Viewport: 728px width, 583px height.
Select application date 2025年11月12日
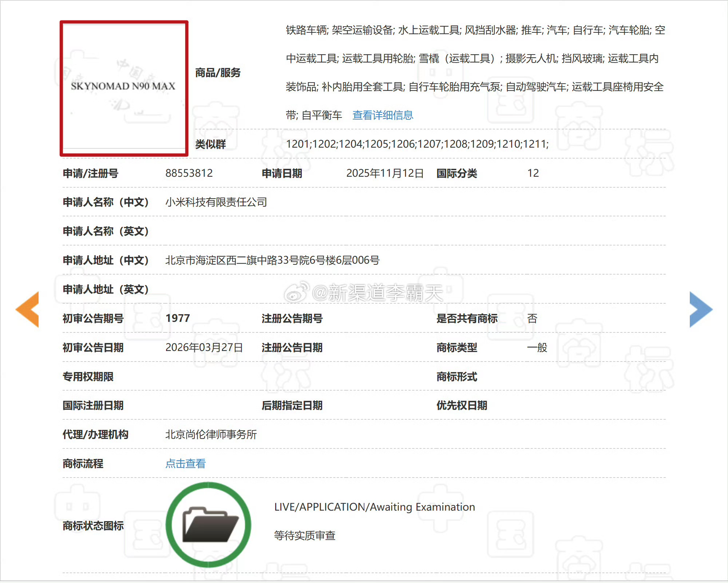pyautogui.click(x=385, y=173)
